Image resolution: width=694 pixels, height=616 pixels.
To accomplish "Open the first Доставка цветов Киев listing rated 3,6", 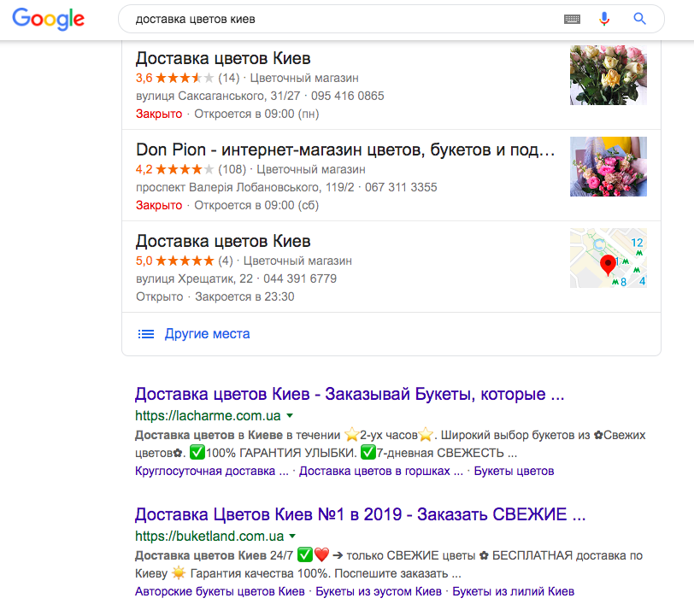I will (223, 58).
